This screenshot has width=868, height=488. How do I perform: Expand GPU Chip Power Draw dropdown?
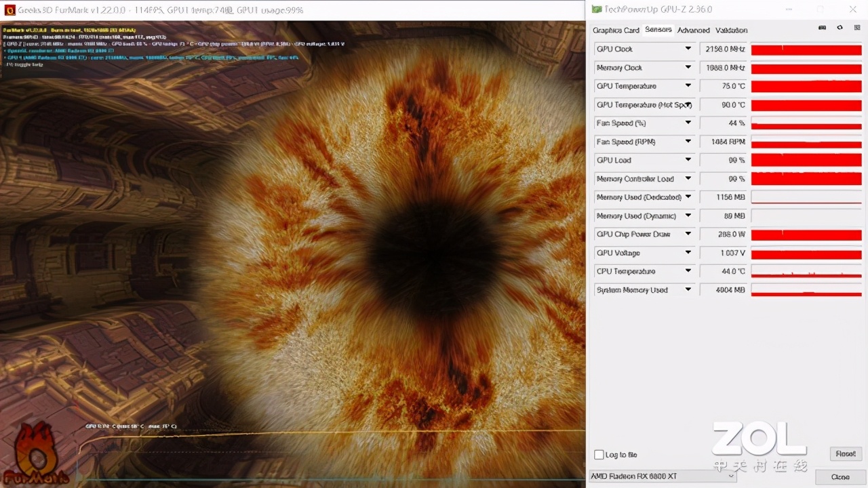688,234
